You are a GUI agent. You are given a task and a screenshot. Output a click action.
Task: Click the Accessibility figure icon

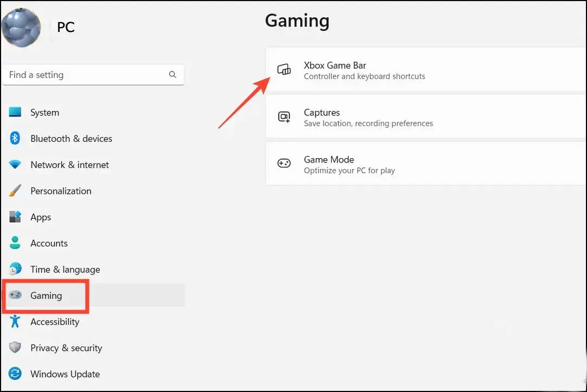pos(15,321)
